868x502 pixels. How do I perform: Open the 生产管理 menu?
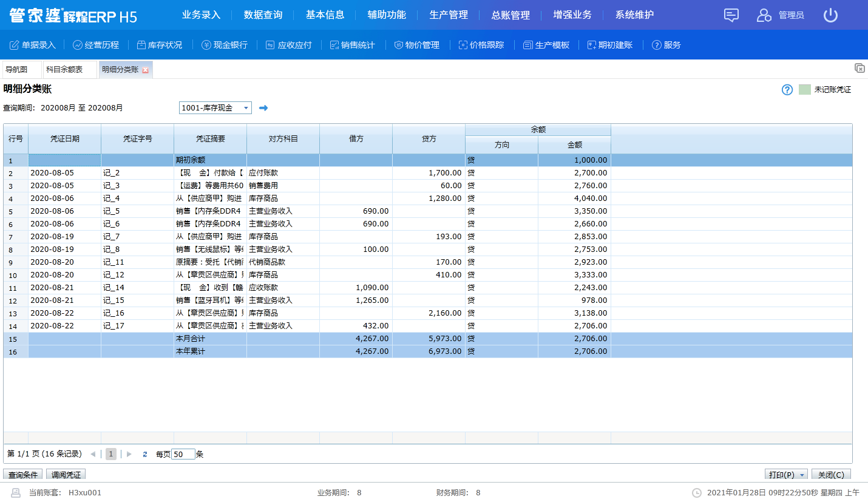(x=449, y=15)
